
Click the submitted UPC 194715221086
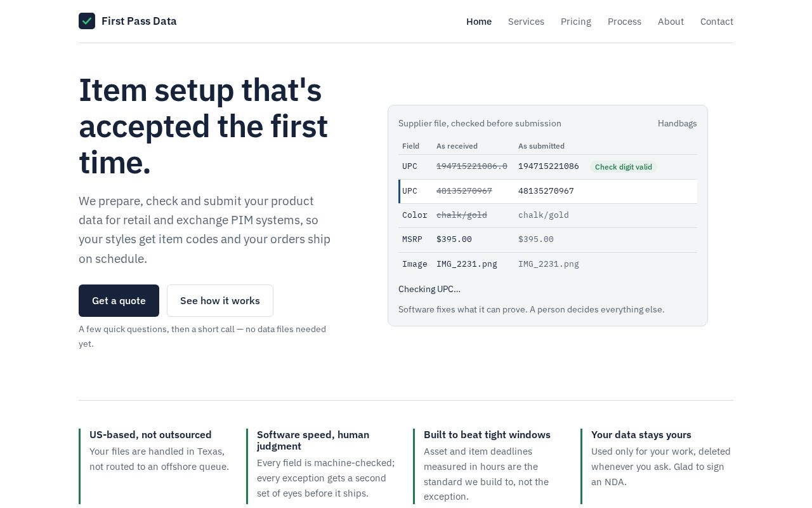click(x=549, y=166)
